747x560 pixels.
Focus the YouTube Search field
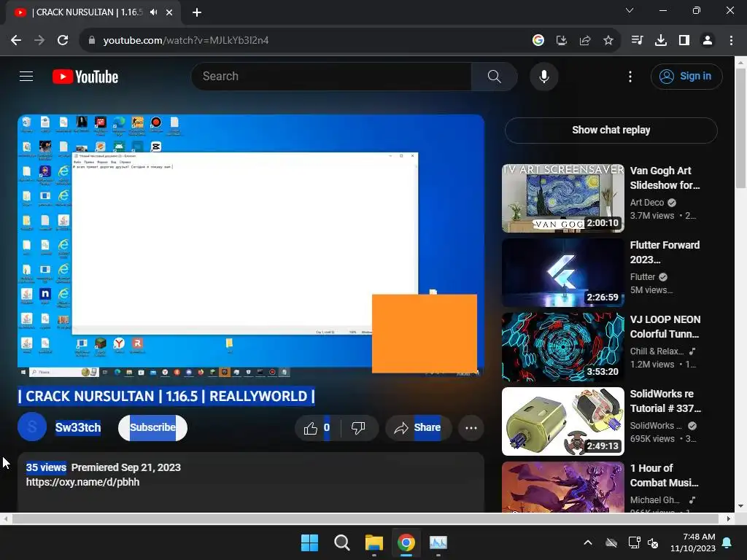332,76
